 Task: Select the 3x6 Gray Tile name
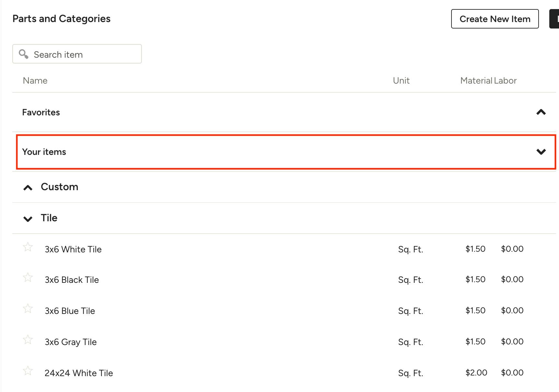(71, 342)
